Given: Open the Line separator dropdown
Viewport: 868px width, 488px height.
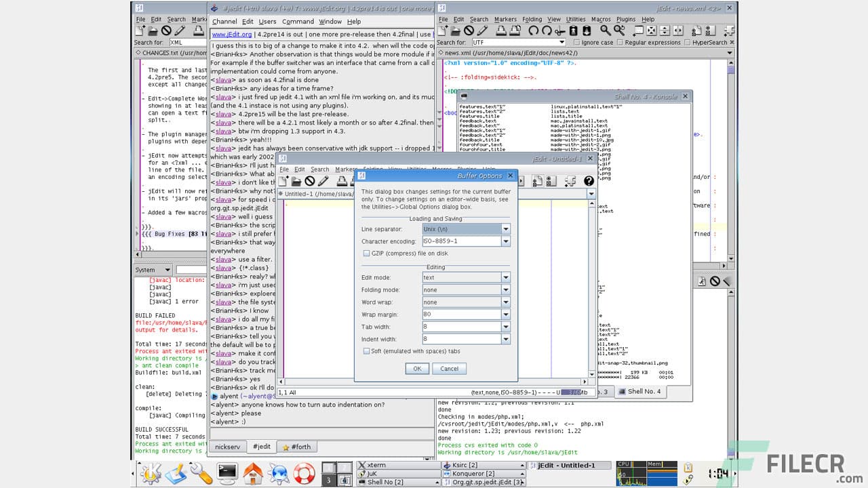Looking at the screenshot, I should click(505, 229).
